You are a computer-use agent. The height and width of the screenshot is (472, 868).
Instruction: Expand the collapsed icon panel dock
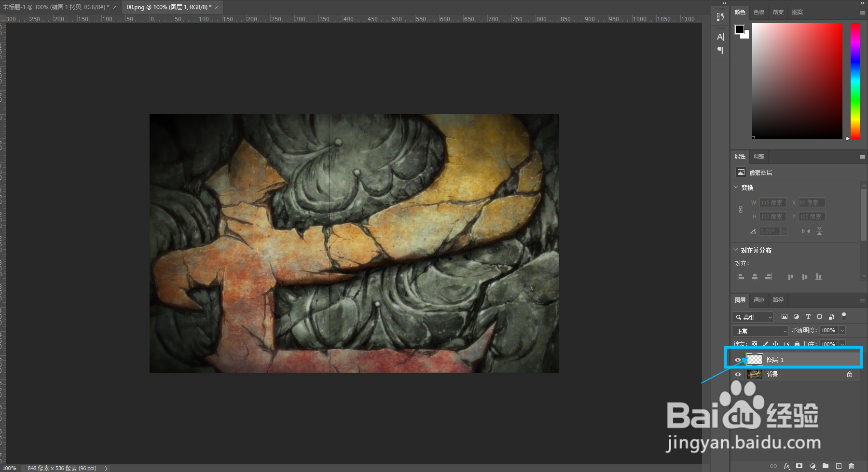724,3
